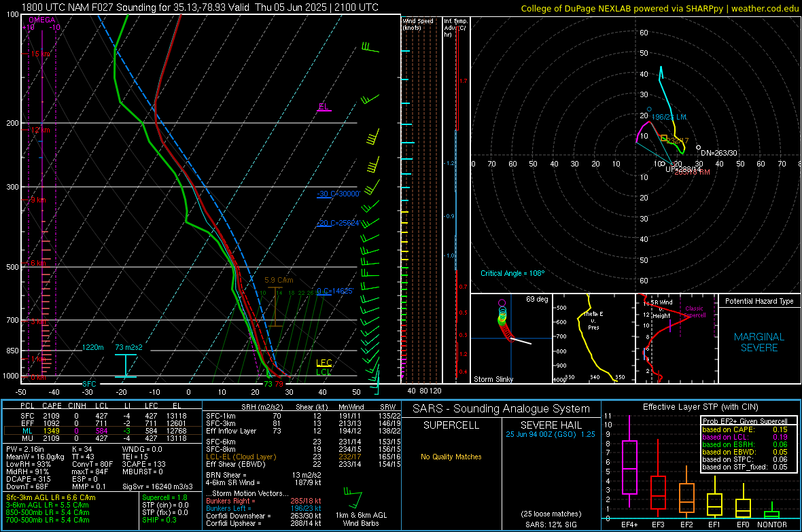Click the '196/23 LM' left mover label

(669, 117)
